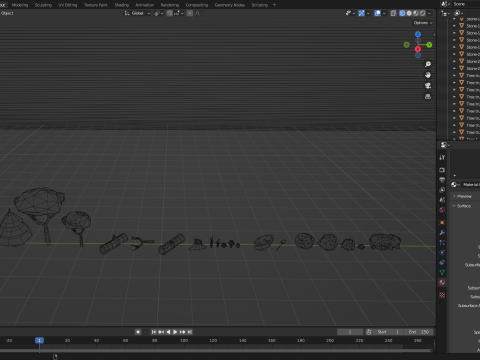Play the animation in reverse
480x360 pixels.
point(168,332)
